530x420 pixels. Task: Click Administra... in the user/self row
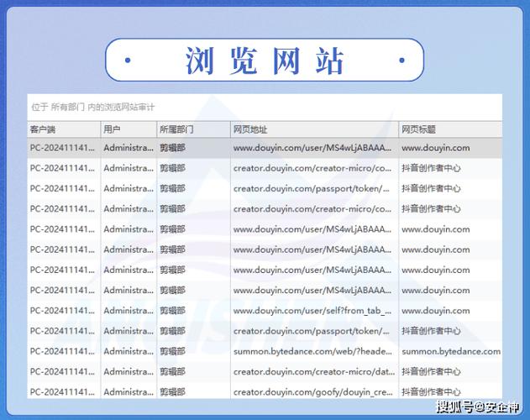(129, 311)
